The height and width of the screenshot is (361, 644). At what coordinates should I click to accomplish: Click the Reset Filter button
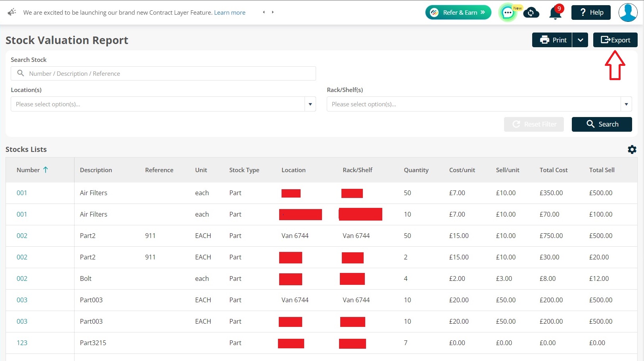tap(534, 124)
